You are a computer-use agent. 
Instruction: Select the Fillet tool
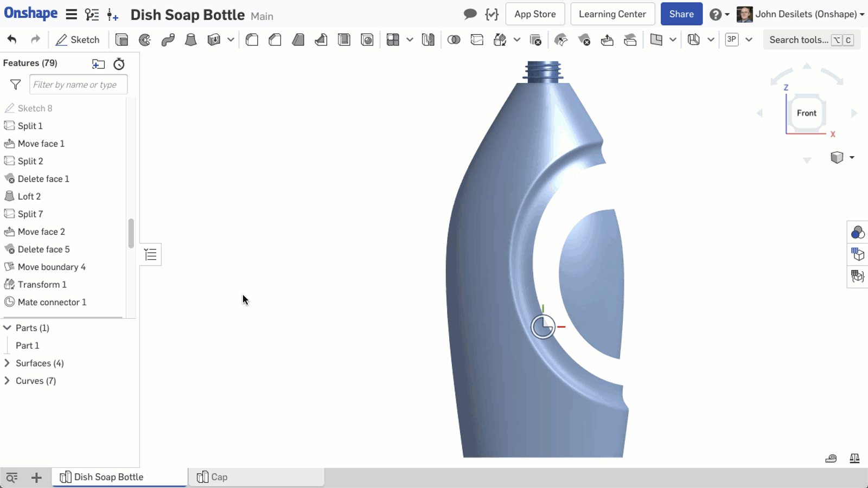pyautogui.click(x=252, y=40)
